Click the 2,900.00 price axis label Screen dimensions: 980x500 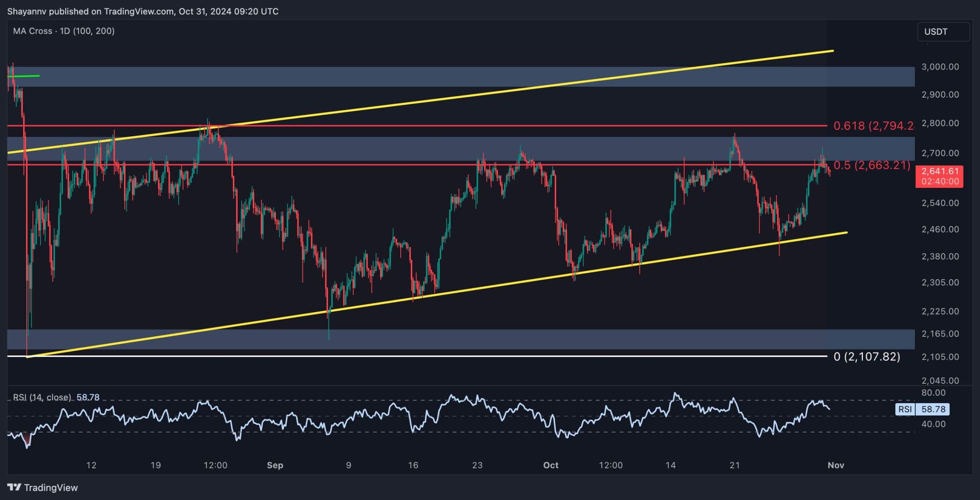(940, 94)
